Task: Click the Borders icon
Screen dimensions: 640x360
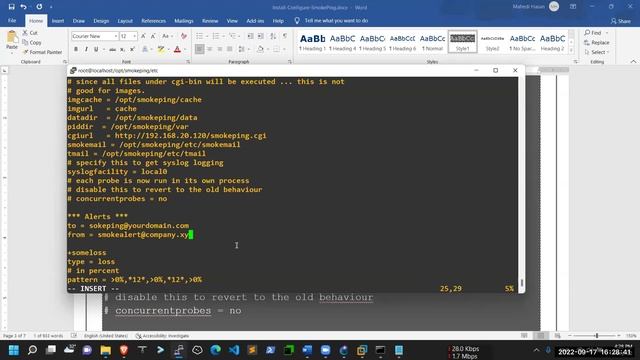Action: [276, 49]
